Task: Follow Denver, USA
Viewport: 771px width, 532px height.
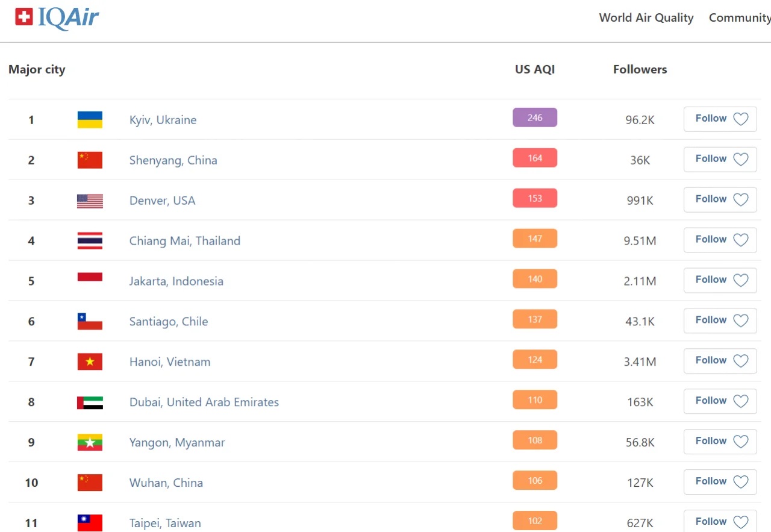Action: tap(720, 200)
